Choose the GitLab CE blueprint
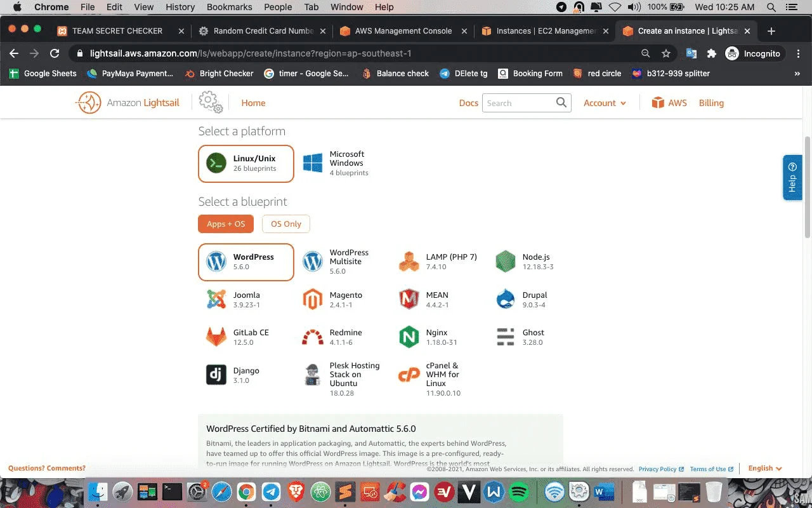This screenshot has width=812, height=508. [238, 337]
